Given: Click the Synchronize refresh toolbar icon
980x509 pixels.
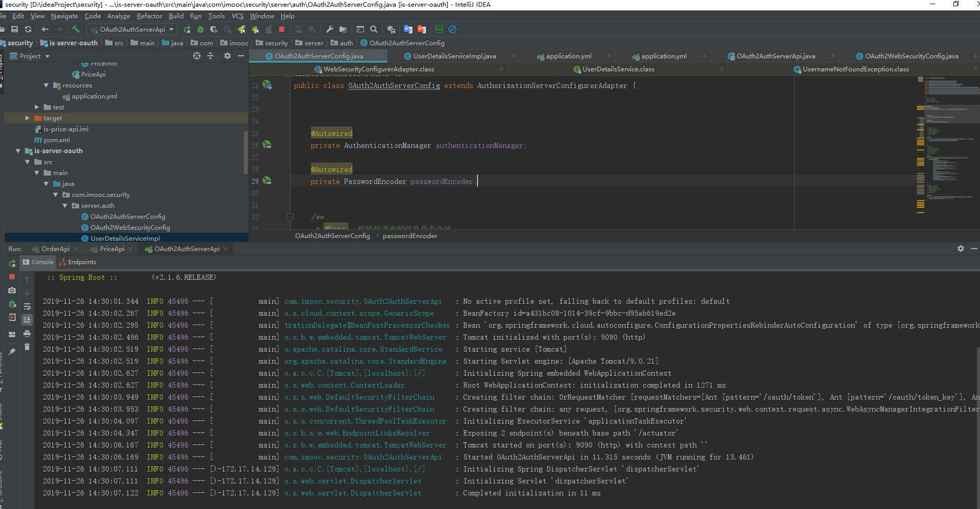Looking at the screenshot, I should click(x=28, y=29).
